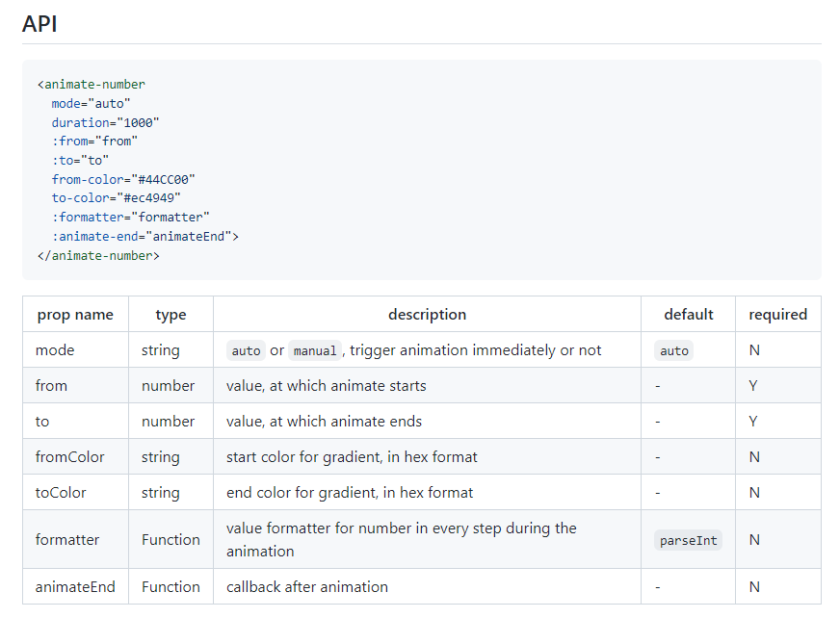Click the "formatter" prop name cell
The height and width of the screenshot is (618, 840).
click(x=67, y=540)
